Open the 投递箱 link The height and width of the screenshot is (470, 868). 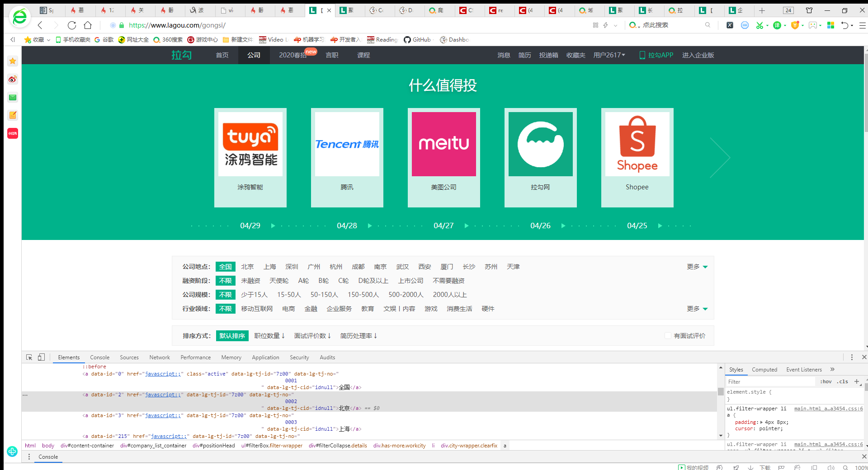click(548, 55)
